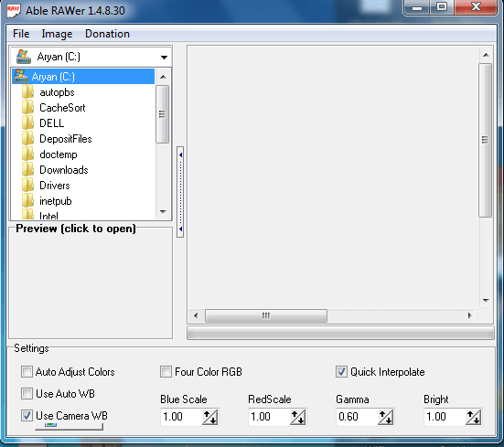504x447 pixels.
Task: Click the Able RAWer app icon in title bar
Action: pyautogui.click(x=14, y=10)
